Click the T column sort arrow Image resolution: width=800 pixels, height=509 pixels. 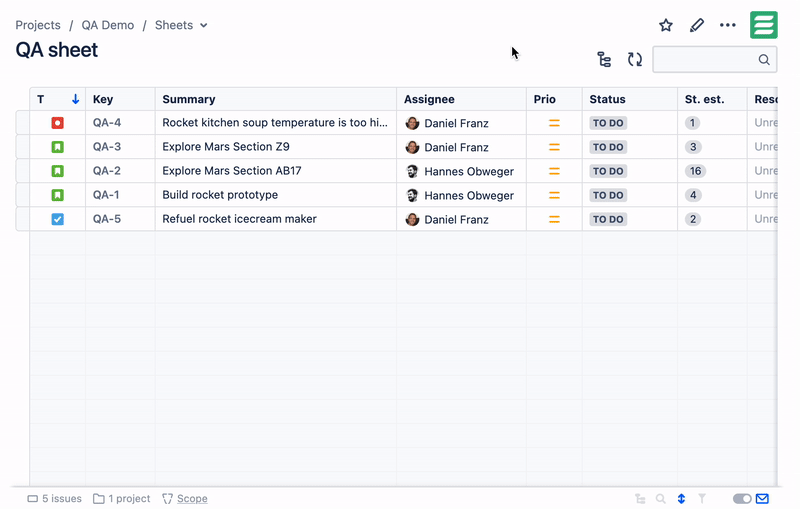[75, 99]
